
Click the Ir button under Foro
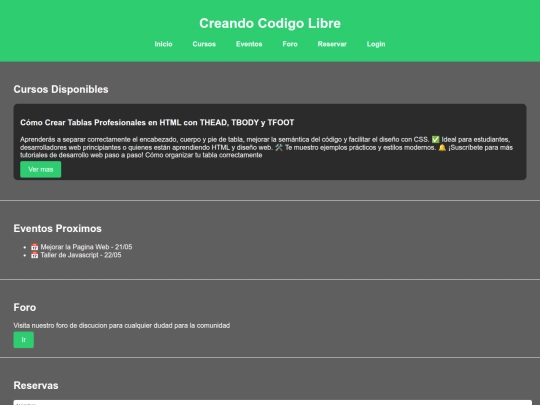(x=24, y=340)
